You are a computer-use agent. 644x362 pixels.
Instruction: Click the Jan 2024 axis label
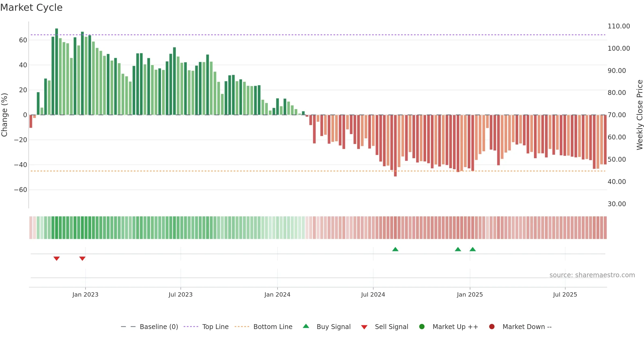point(277,294)
